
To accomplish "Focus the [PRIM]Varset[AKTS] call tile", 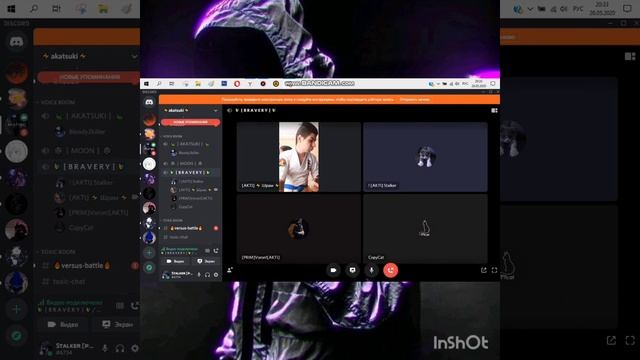I will [299, 229].
